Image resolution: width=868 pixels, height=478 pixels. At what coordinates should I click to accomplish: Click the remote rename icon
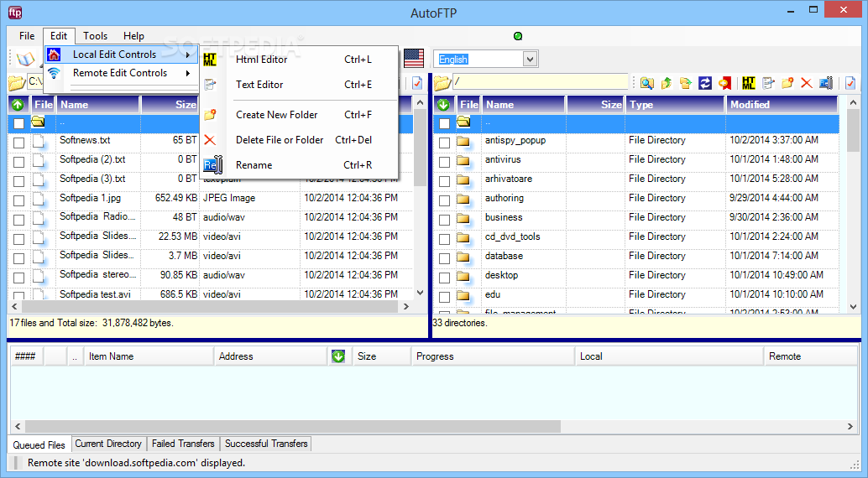click(x=826, y=83)
